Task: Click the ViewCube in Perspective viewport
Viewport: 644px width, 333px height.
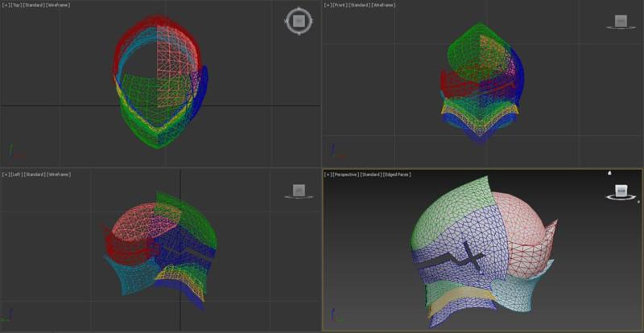Action: point(621,191)
